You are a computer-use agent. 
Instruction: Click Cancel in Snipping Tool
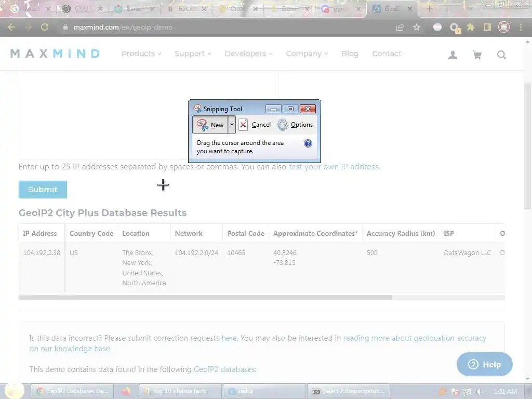point(255,125)
